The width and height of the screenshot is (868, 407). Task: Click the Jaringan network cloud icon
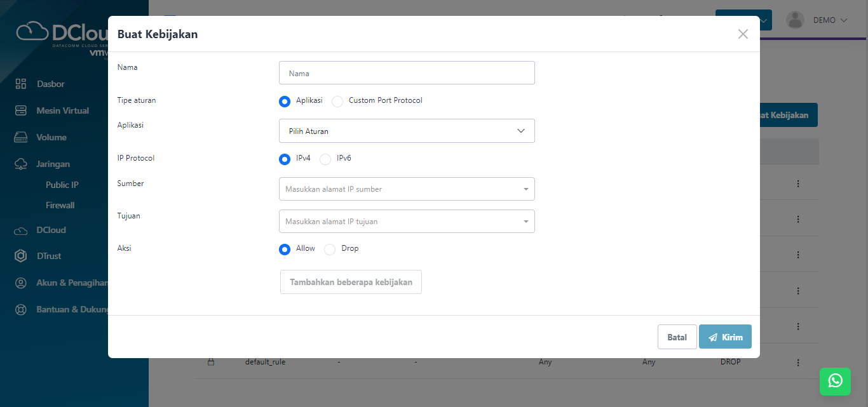[21, 164]
